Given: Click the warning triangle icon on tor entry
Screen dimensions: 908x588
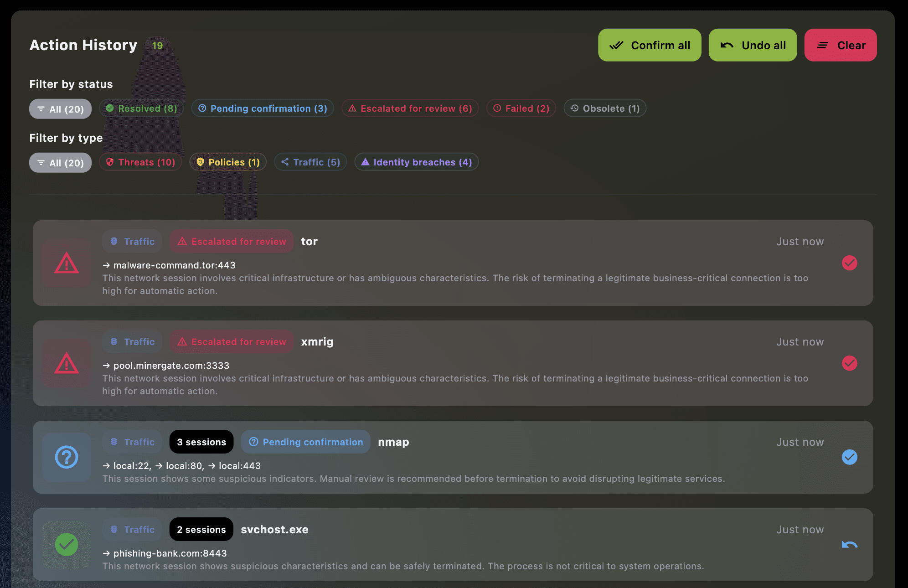Looking at the screenshot, I should click(67, 263).
